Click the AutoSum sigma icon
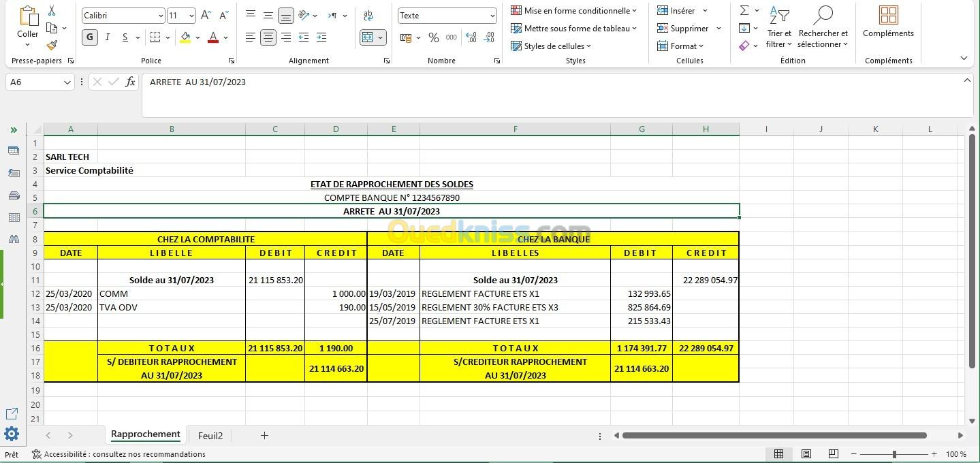 744,11
